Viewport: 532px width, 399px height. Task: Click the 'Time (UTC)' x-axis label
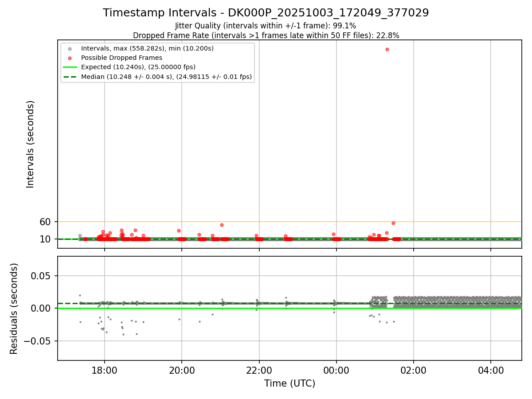[x=289, y=383]
